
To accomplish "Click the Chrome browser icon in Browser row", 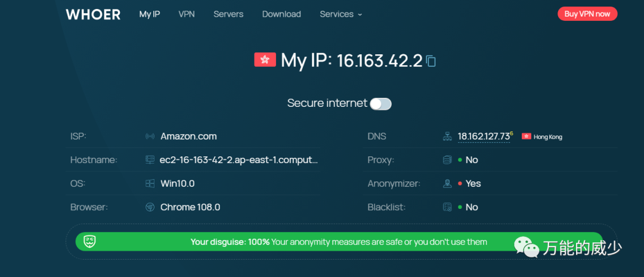I will [x=150, y=207].
